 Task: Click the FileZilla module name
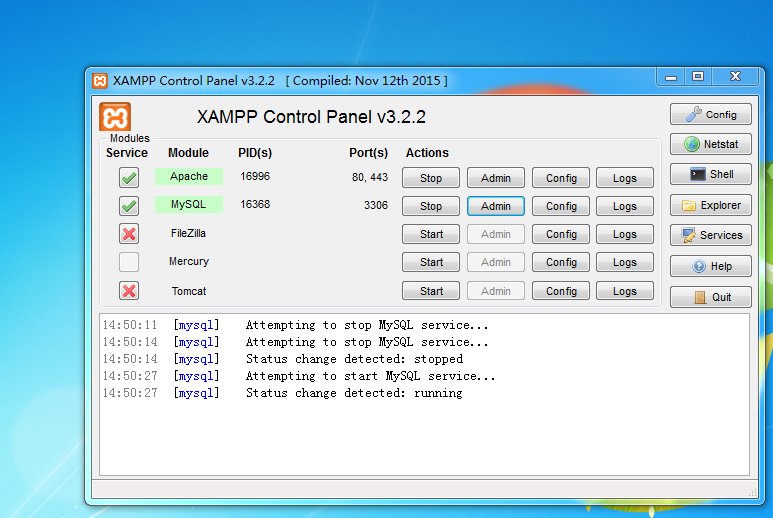188,233
